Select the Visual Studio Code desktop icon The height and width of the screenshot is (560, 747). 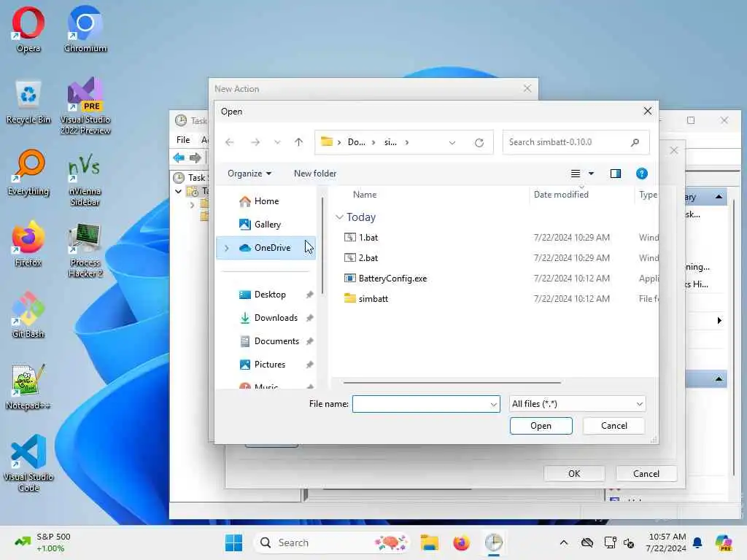(x=28, y=463)
